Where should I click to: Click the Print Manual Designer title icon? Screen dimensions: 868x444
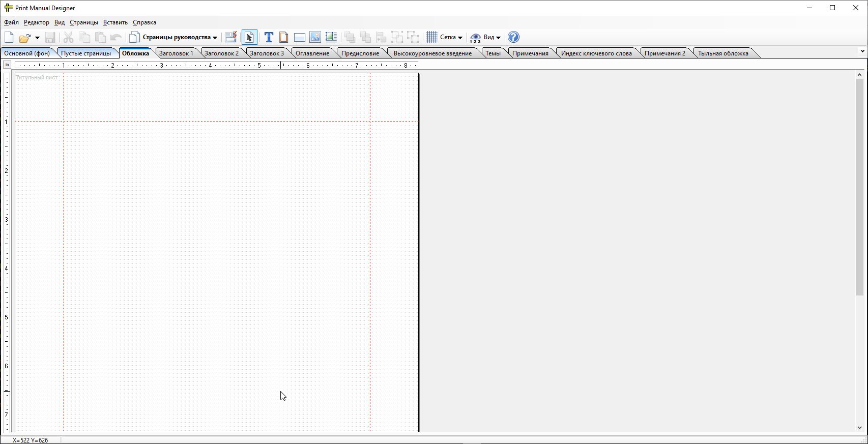(8, 8)
